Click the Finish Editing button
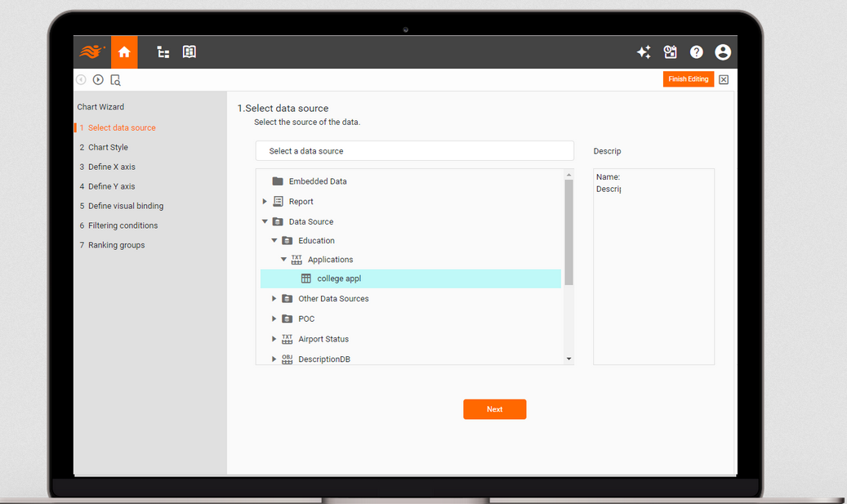847x504 pixels. coord(688,79)
